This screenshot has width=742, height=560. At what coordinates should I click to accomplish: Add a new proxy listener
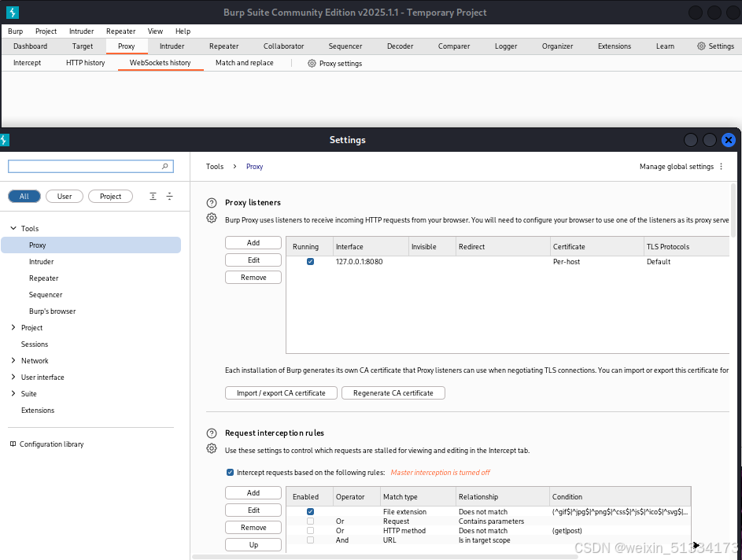click(253, 242)
